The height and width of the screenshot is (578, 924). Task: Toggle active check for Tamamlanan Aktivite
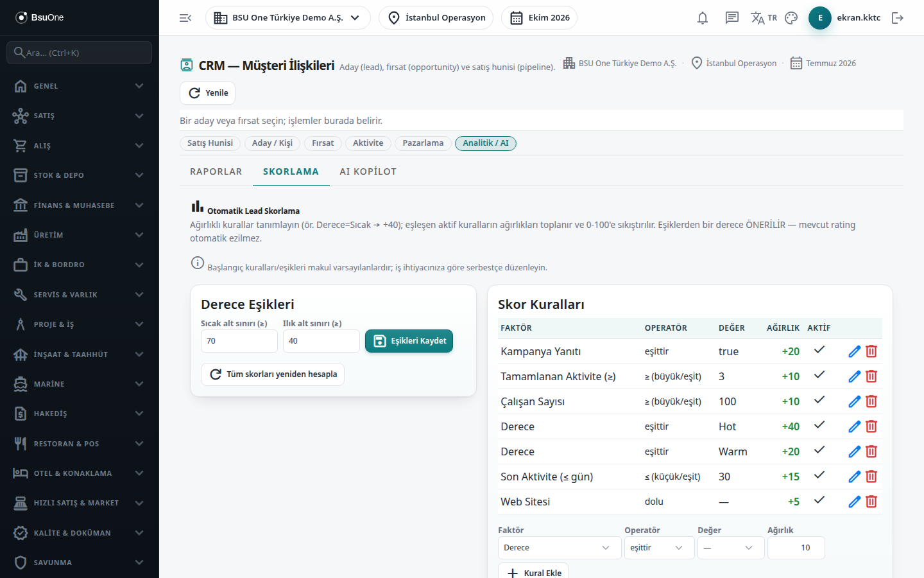pyautogui.click(x=819, y=375)
